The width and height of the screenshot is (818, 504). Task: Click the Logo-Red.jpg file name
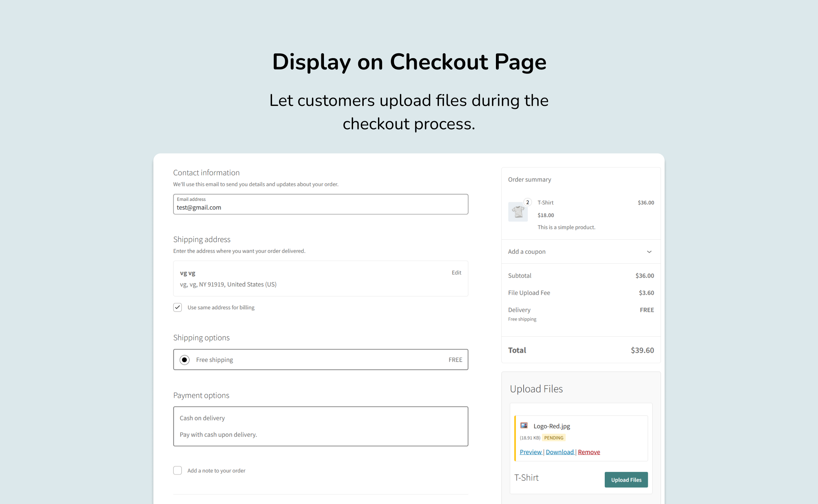(552, 426)
